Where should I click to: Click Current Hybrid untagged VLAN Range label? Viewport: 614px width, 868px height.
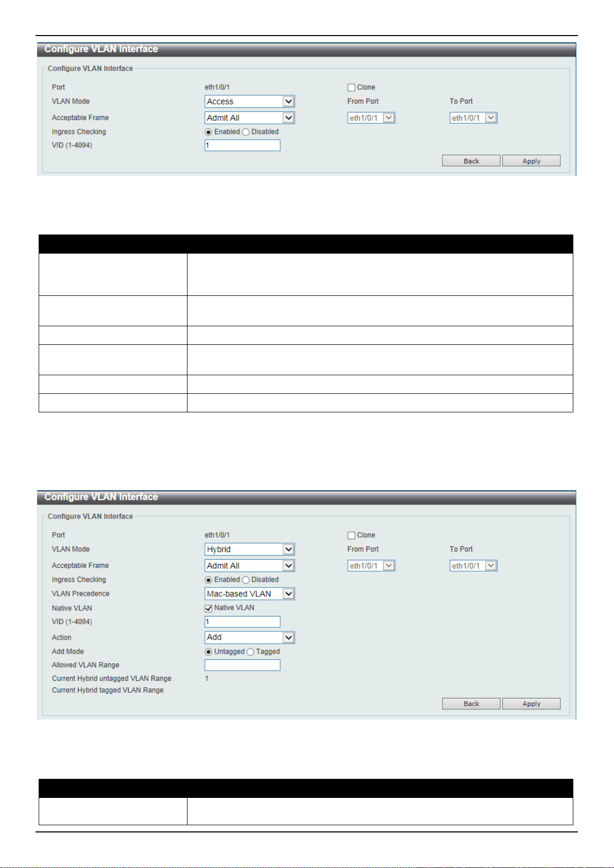(112, 678)
